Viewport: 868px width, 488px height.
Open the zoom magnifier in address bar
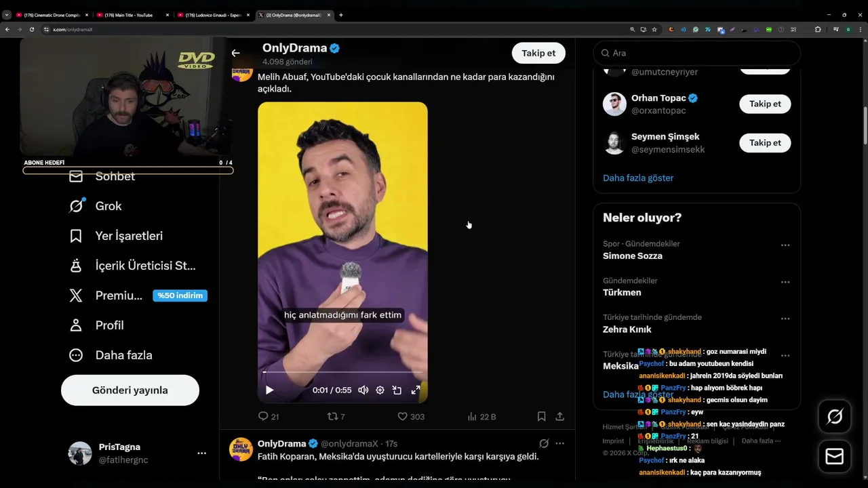(633, 30)
